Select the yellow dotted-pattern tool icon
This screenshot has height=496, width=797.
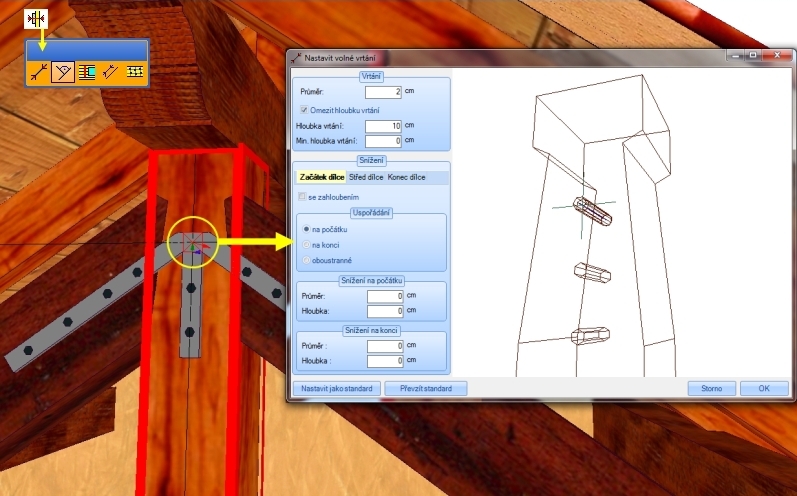[134, 72]
